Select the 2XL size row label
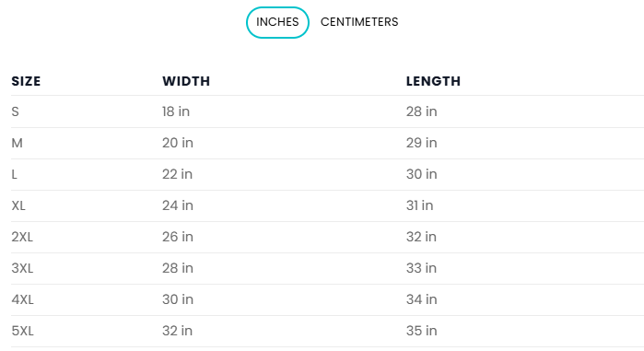This screenshot has width=644, height=351. coord(22,237)
